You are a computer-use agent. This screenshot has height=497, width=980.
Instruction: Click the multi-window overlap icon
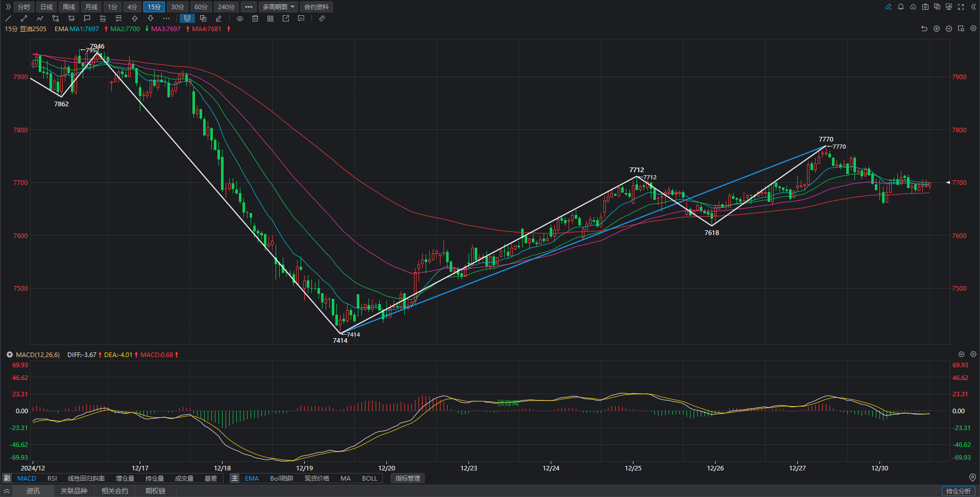pos(937,7)
